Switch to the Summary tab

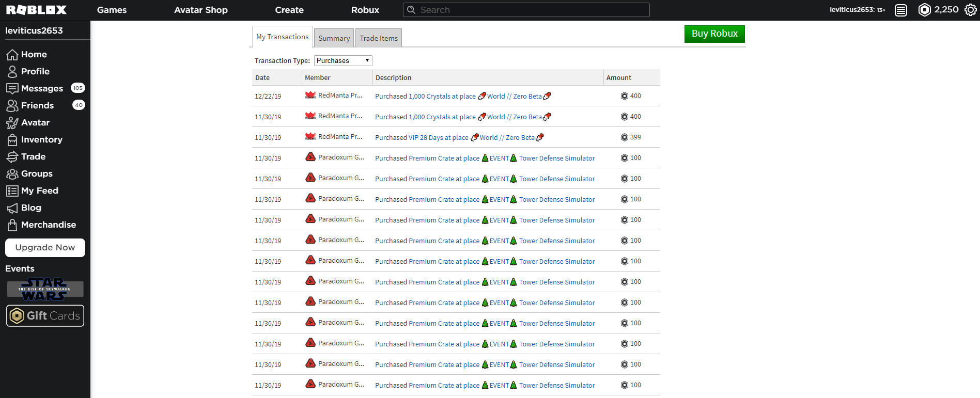point(334,38)
